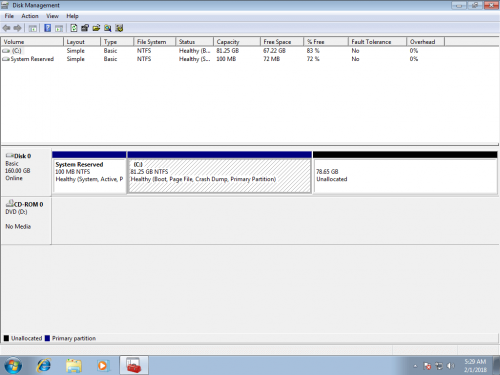The image size is (500, 375).
Task: Sort by the Overhead column header
Action: (426, 42)
